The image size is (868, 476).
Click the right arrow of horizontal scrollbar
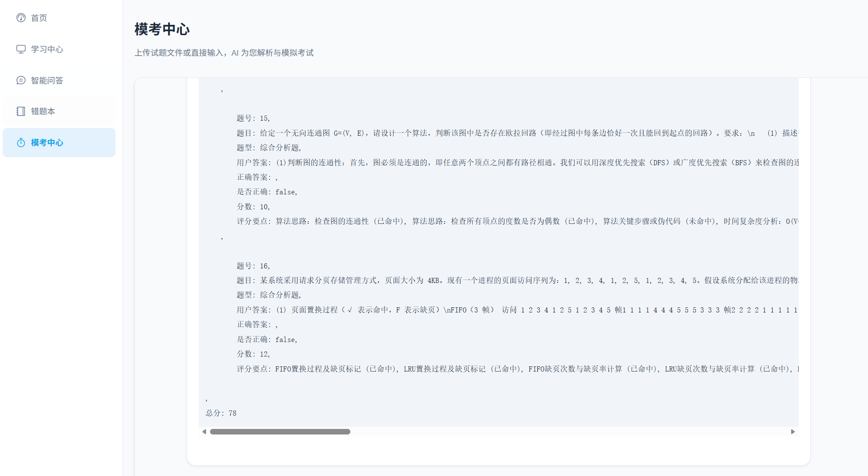click(x=792, y=431)
